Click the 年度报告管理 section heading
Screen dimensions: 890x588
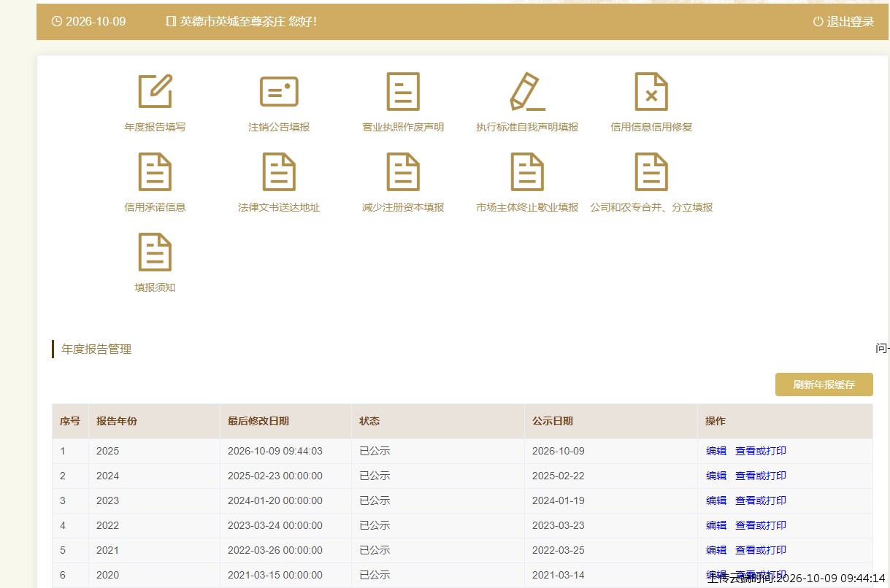(x=96, y=349)
